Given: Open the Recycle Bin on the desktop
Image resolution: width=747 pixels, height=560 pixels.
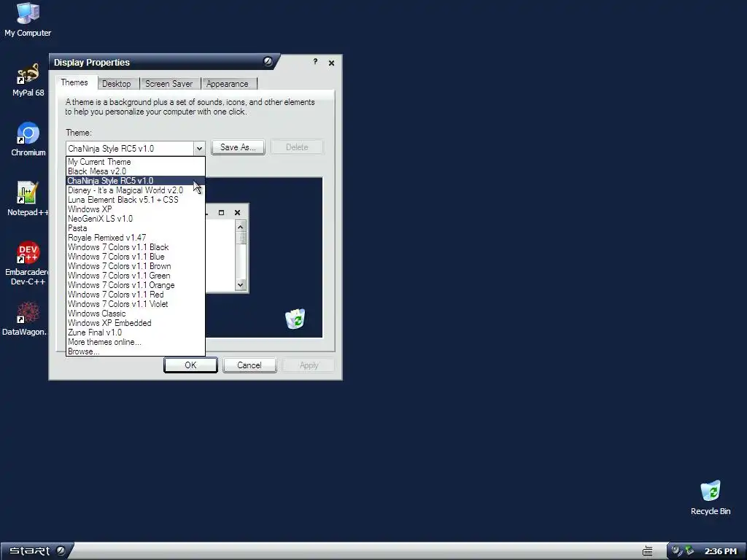Looking at the screenshot, I should pyautogui.click(x=711, y=498).
